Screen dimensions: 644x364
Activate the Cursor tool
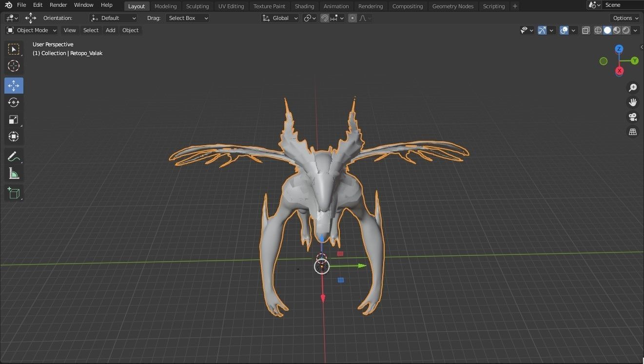(x=14, y=66)
